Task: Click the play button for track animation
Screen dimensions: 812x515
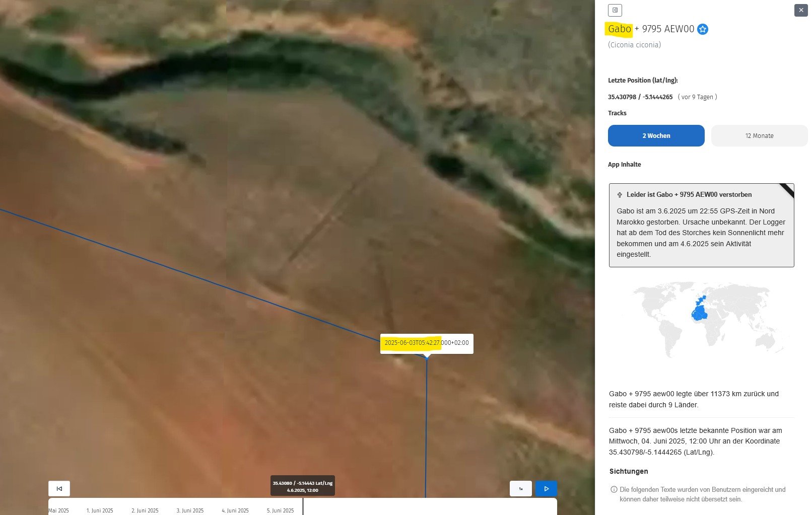Action: point(546,488)
